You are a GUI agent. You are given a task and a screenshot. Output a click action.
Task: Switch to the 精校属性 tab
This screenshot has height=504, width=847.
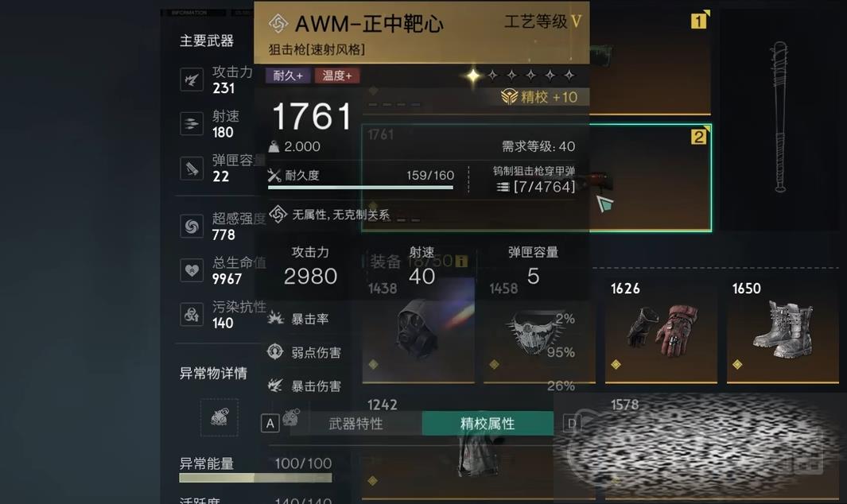pos(488,424)
